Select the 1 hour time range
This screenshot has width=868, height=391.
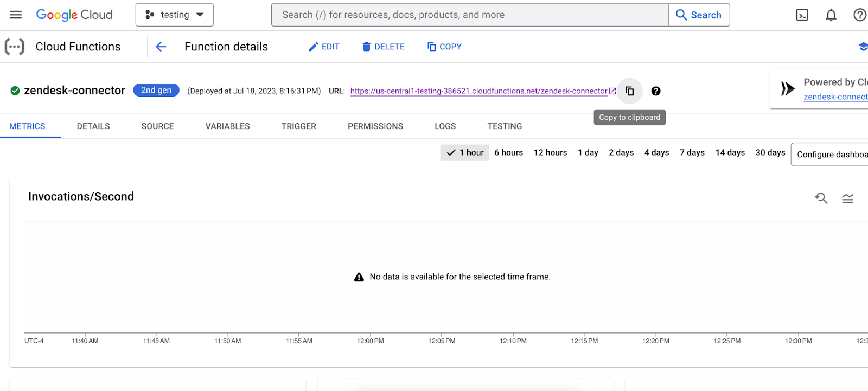pos(465,152)
